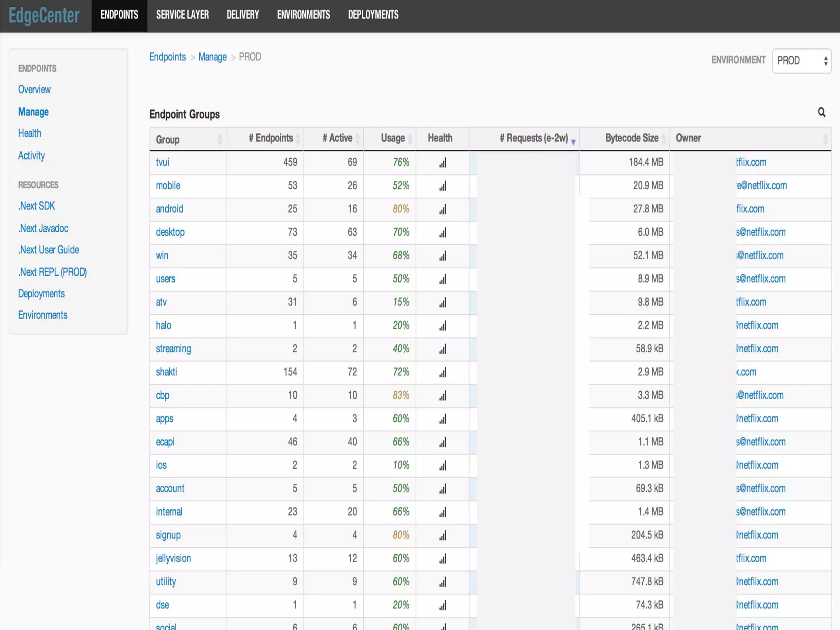The width and height of the screenshot is (840, 630).
Task: Go to Endpoints breadcrumb link
Action: coord(167,57)
